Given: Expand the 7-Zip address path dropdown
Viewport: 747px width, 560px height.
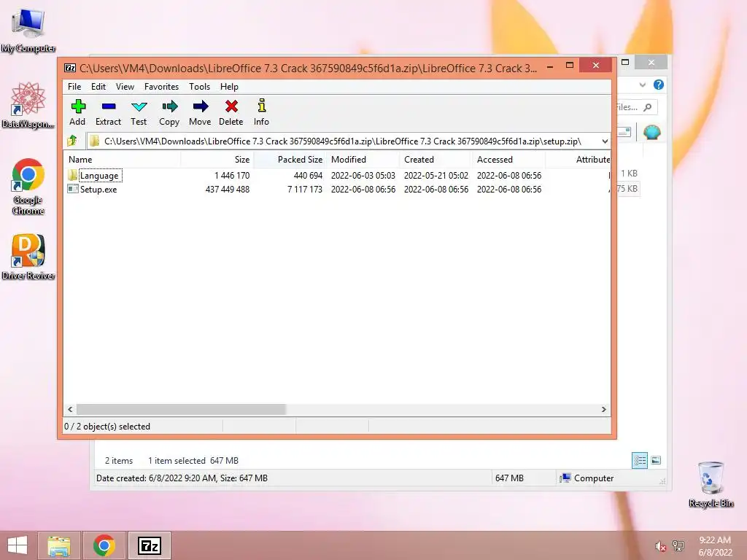Looking at the screenshot, I should click(x=605, y=141).
